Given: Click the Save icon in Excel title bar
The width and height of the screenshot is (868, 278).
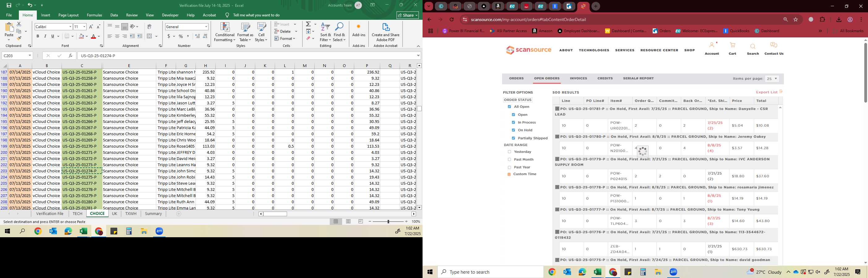Looking at the screenshot, I should [x=9, y=5].
